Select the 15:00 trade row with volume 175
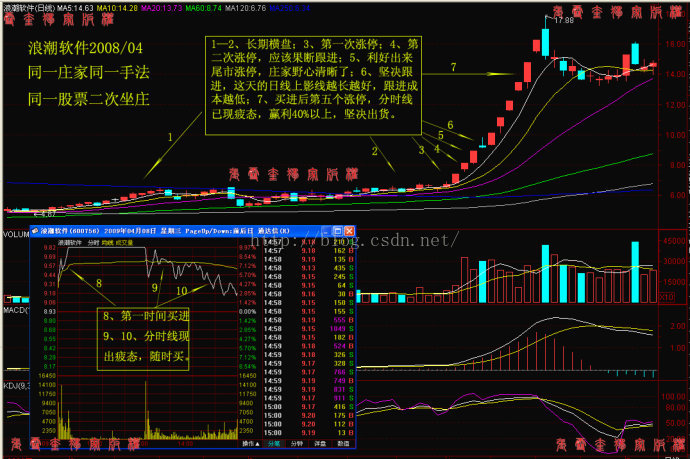The height and width of the screenshot is (459, 690). click(308, 415)
